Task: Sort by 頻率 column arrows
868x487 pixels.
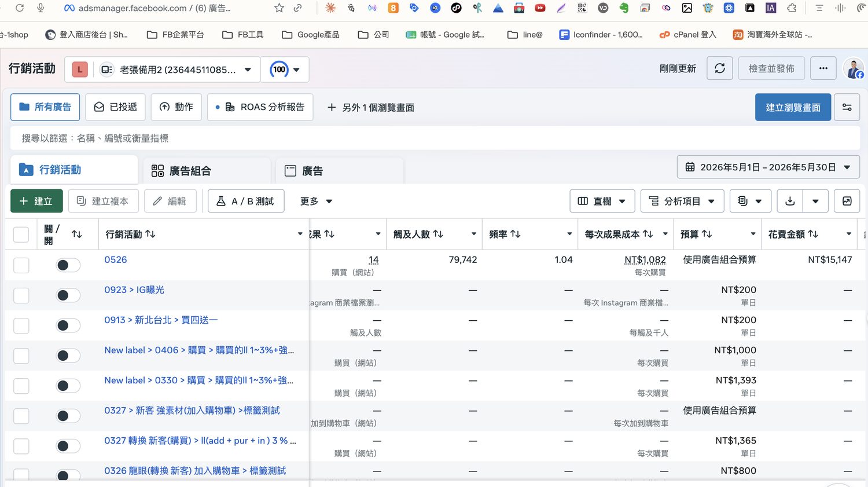Action: (x=516, y=234)
